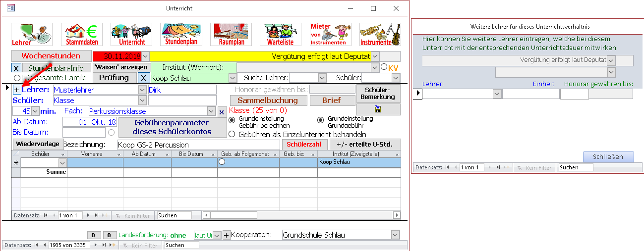The height and width of the screenshot is (251, 644).
Task: Click the plus button beside Lehrer
Action: pyautogui.click(x=16, y=90)
